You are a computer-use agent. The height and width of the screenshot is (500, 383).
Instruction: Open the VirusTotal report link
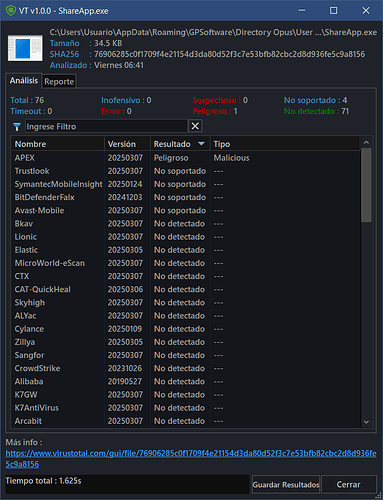point(191,459)
